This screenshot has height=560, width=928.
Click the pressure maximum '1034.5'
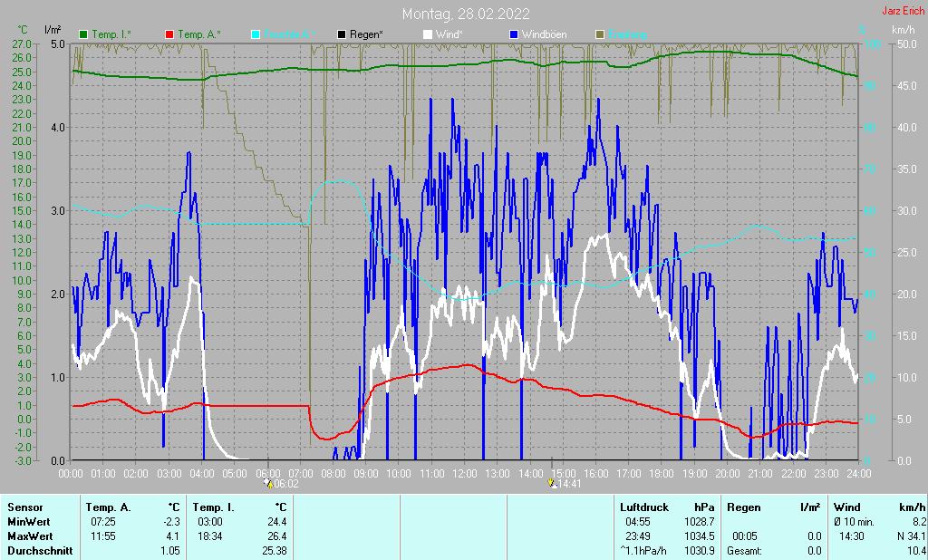tap(700, 536)
